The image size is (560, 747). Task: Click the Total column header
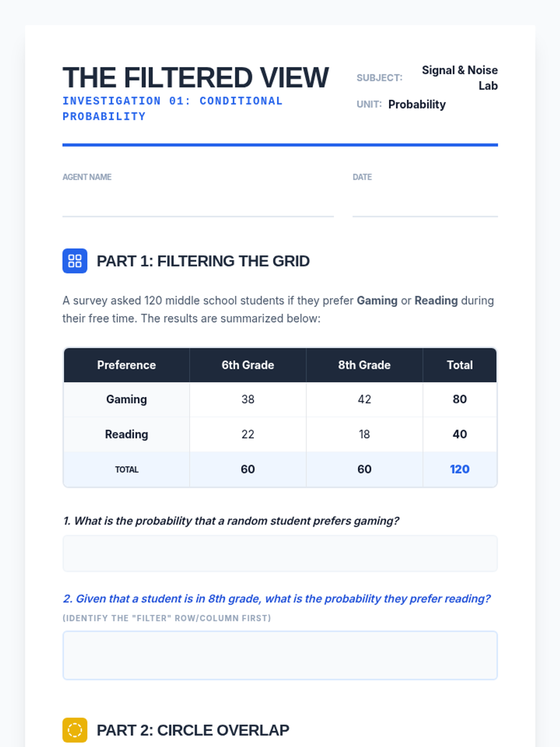coord(460,365)
